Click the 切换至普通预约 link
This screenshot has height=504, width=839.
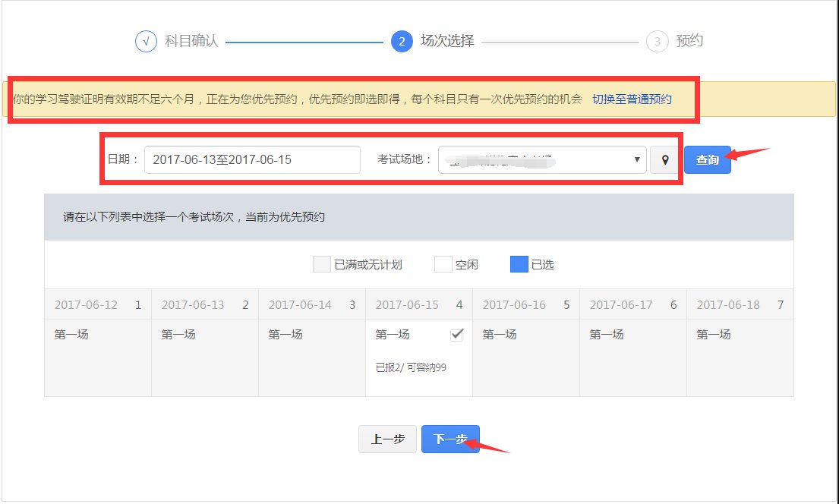pos(632,99)
